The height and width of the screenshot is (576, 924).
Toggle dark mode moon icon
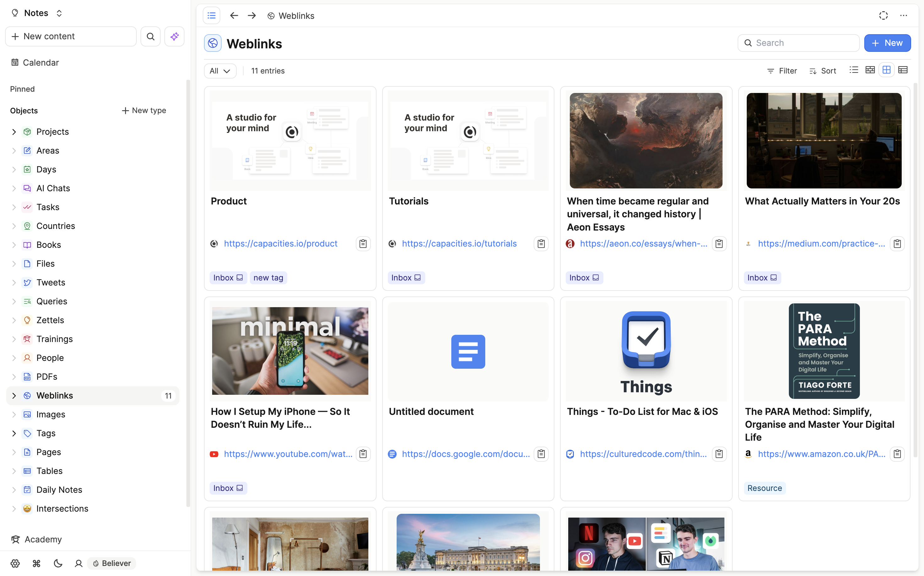coord(58,563)
